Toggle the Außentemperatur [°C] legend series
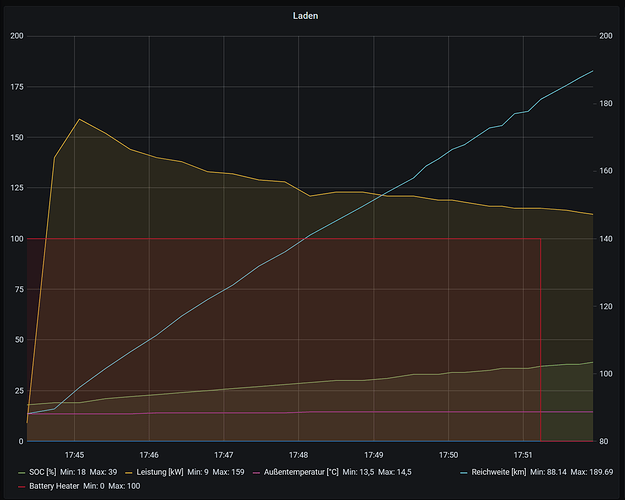 pyautogui.click(x=301, y=472)
